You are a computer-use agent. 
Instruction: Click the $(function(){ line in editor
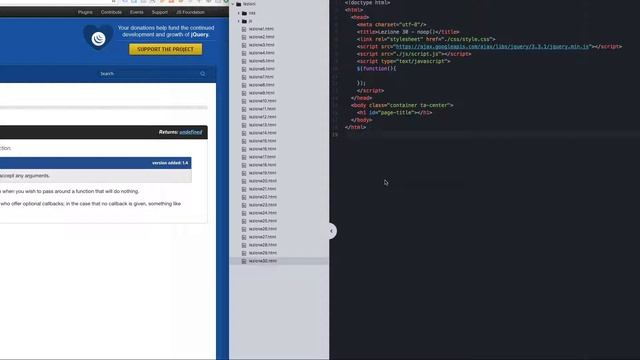coord(376,69)
